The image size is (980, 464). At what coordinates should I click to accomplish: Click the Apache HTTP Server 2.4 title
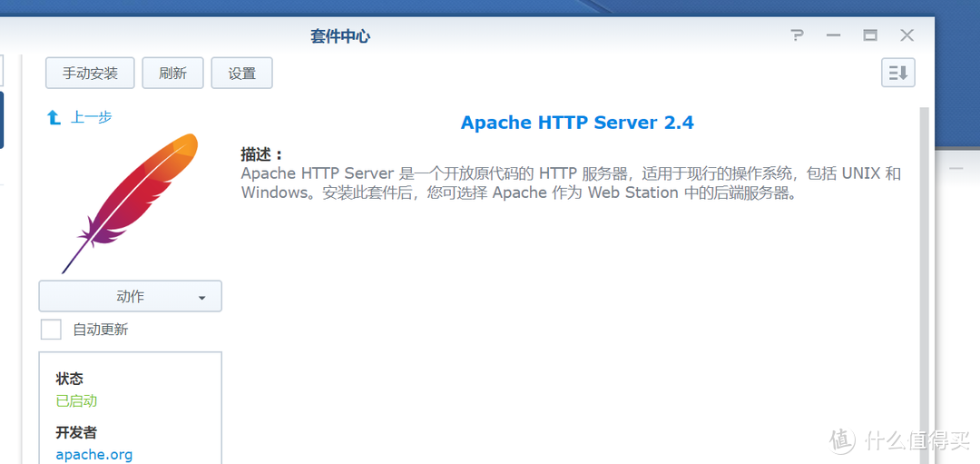coord(577,123)
